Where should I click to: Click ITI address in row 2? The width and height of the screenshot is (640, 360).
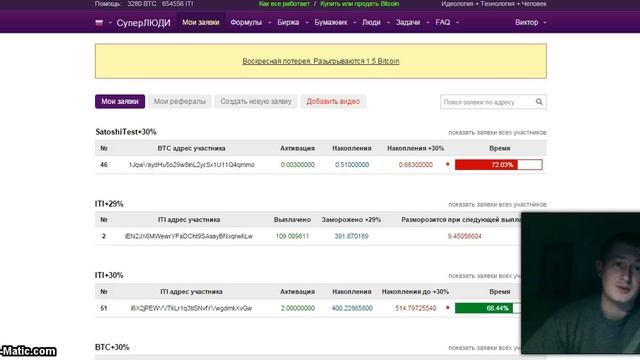(x=189, y=236)
